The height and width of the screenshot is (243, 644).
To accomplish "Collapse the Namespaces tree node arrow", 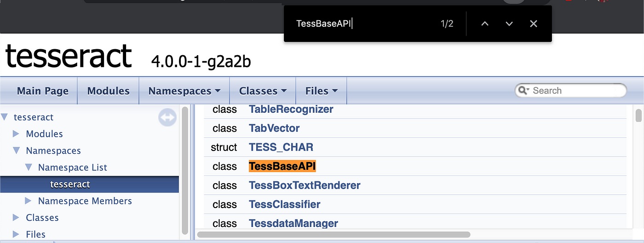I will click(x=17, y=150).
